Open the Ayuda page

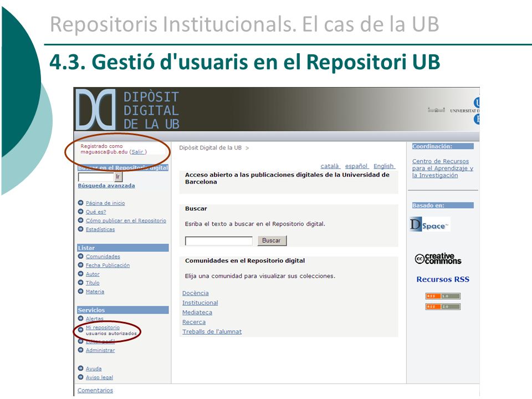pos(94,369)
